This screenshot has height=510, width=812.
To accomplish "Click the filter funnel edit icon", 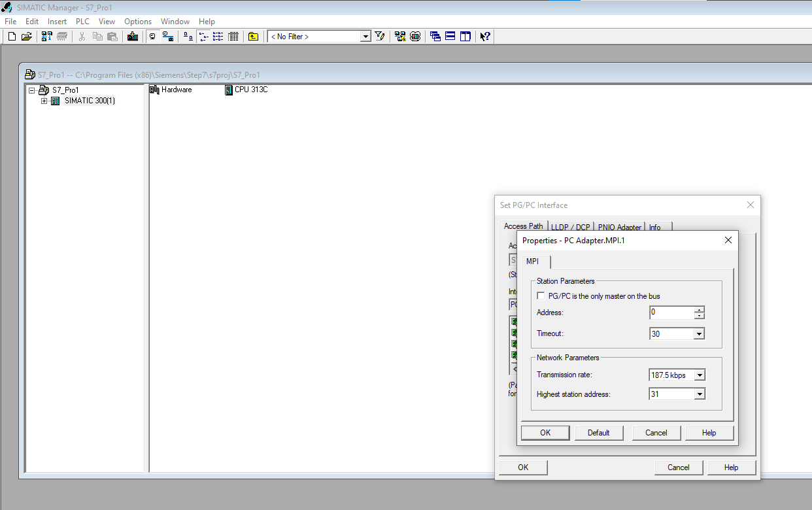I will pyautogui.click(x=380, y=37).
